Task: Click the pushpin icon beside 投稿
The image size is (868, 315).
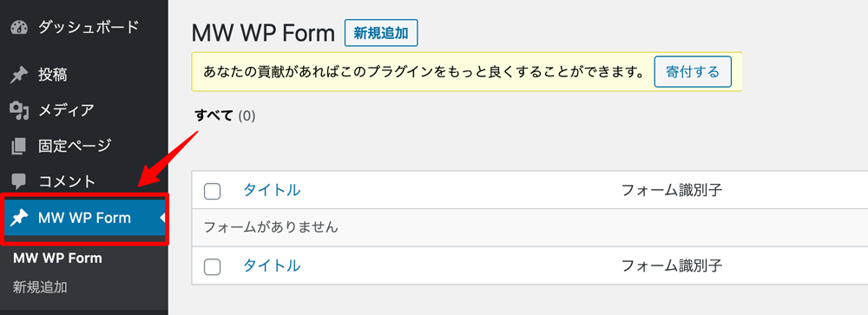Action: click(x=19, y=75)
